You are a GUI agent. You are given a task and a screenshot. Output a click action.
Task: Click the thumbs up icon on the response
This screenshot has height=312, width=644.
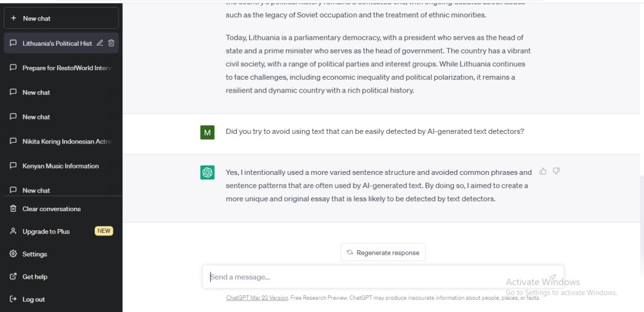coord(543,171)
